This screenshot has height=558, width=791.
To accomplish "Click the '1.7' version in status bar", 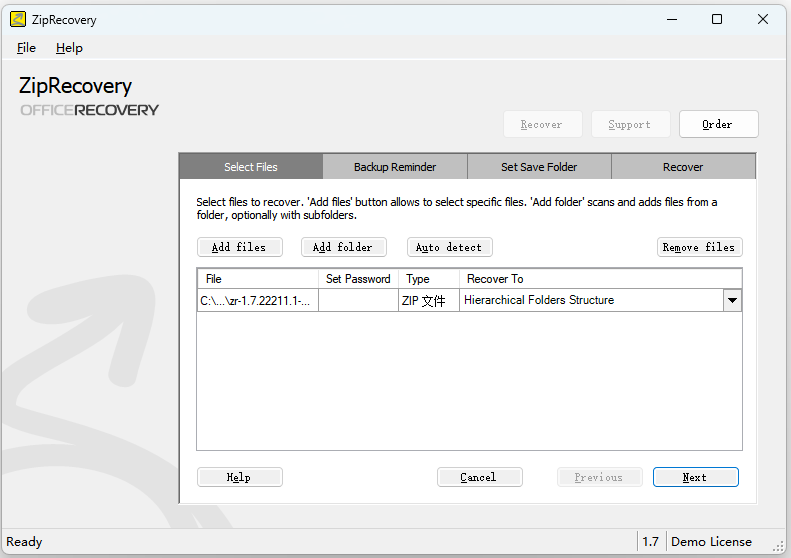I will pos(651,542).
